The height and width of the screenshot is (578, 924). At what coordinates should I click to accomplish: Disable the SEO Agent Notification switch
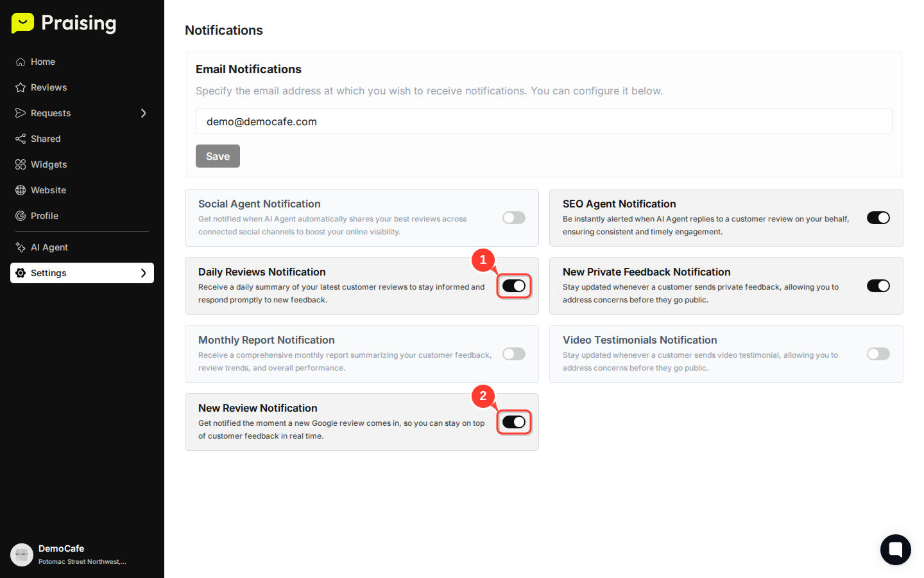click(878, 217)
